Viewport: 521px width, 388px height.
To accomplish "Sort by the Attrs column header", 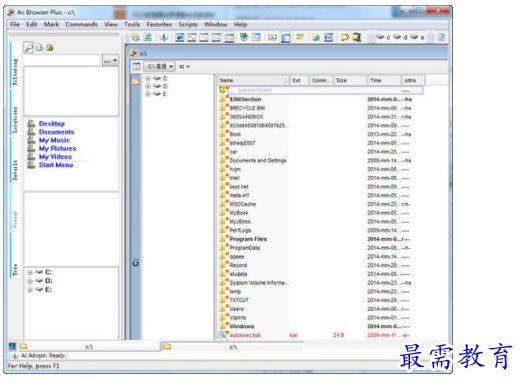I will [x=413, y=81].
